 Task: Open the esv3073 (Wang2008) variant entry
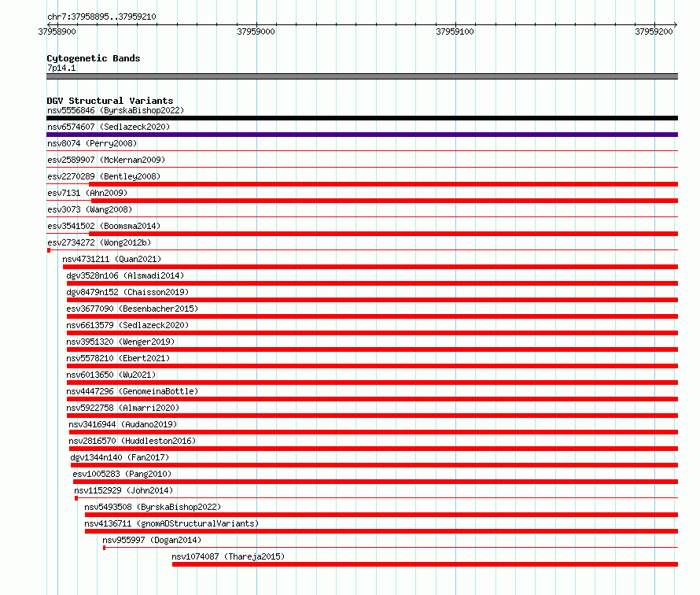click(90, 209)
